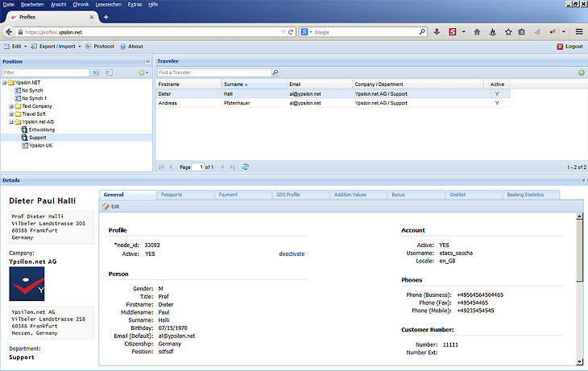The height and width of the screenshot is (371, 588).
Task: Refresh the traveler grid icon
Action: tap(246, 167)
